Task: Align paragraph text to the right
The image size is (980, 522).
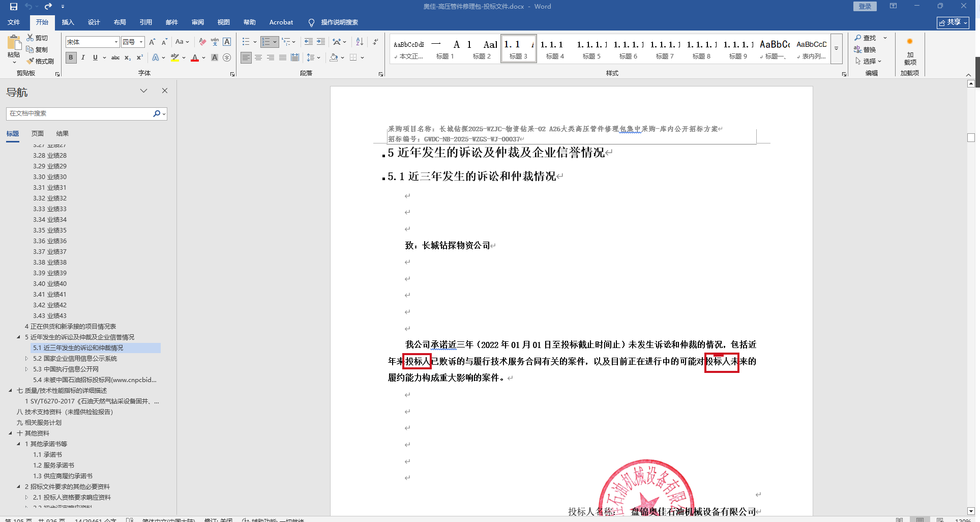Action: [271, 57]
